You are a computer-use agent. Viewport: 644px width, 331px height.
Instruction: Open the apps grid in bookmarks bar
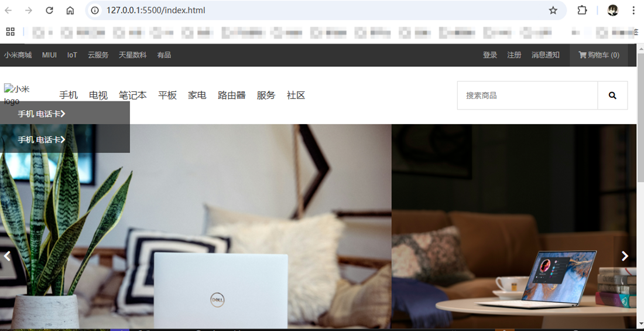11,32
